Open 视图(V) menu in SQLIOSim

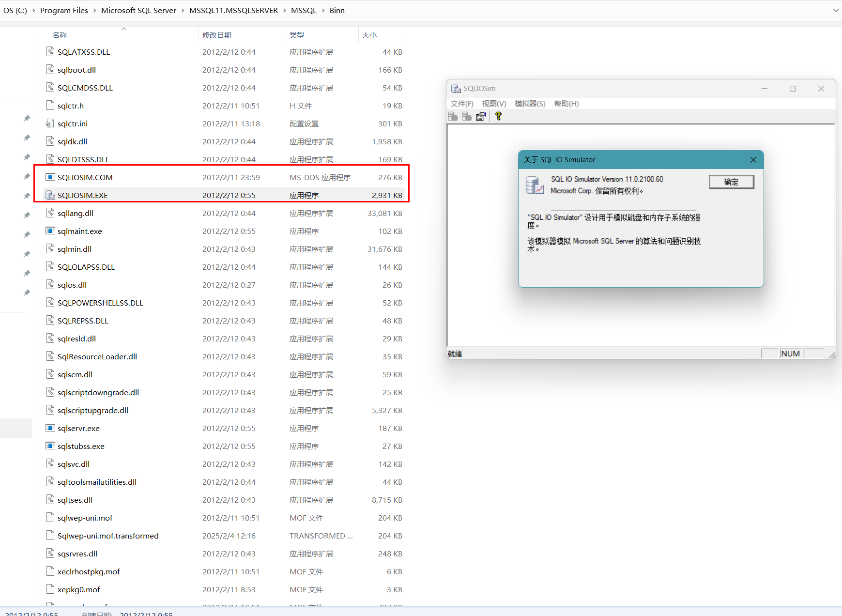(494, 104)
